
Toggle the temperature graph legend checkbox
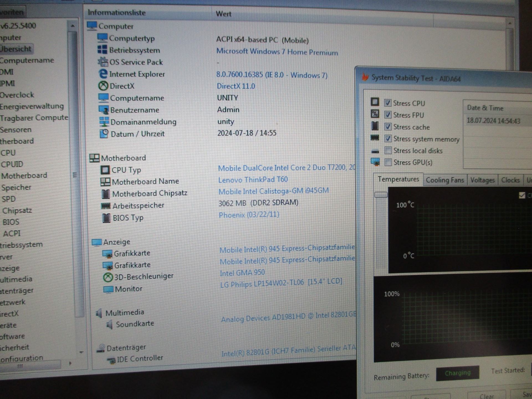tap(522, 195)
